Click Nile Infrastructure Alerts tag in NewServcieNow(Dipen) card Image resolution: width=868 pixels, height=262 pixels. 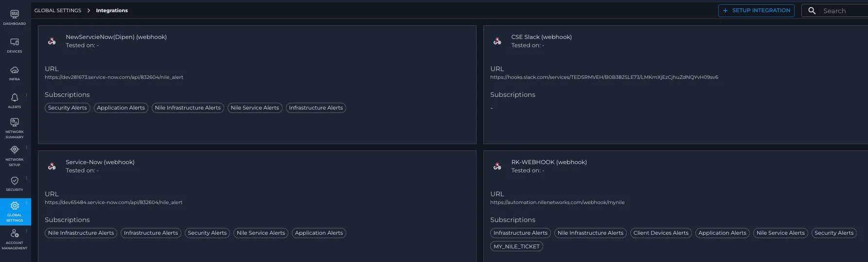coord(188,108)
